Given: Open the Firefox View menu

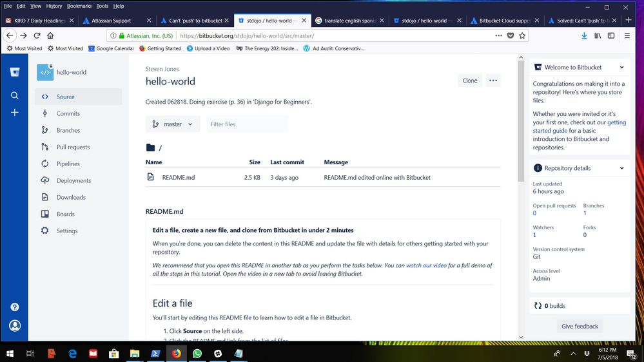Looking at the screenshot, I should point(35,6).
